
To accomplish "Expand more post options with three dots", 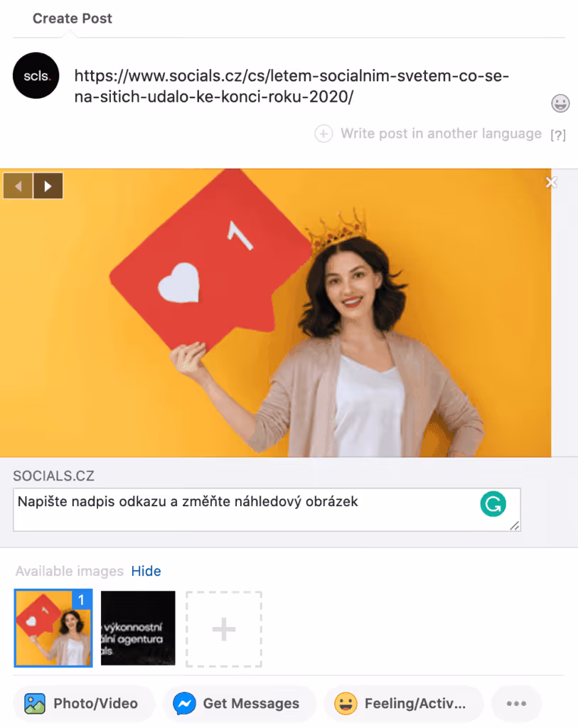I will [516, 703].
